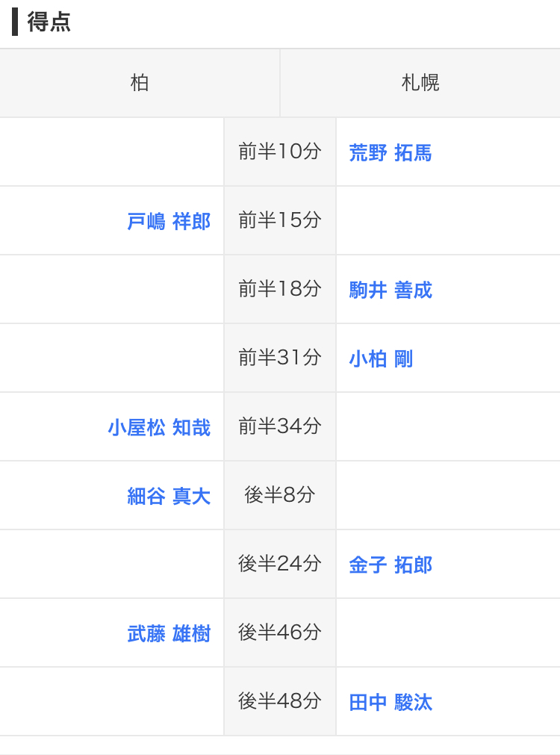The height and width of the screenshot is (755, 560).
Task: Click the 柏 team column header
Action: (x=140, y=83)
